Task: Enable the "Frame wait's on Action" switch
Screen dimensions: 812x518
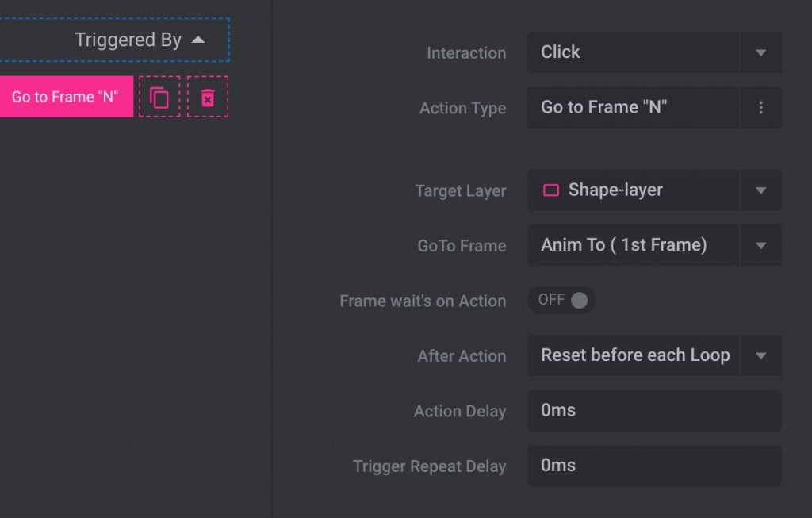Action: (x=561, y=300)
